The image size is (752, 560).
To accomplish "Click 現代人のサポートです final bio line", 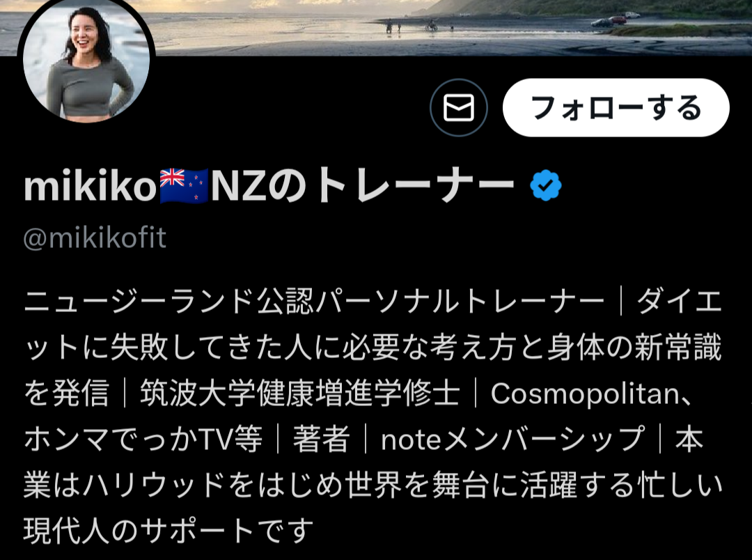I will pyautogui.click(x=168, y=531).
